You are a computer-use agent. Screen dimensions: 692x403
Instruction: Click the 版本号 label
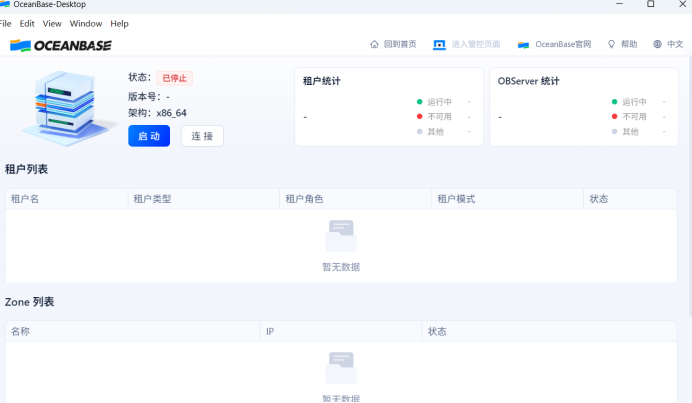144,97
